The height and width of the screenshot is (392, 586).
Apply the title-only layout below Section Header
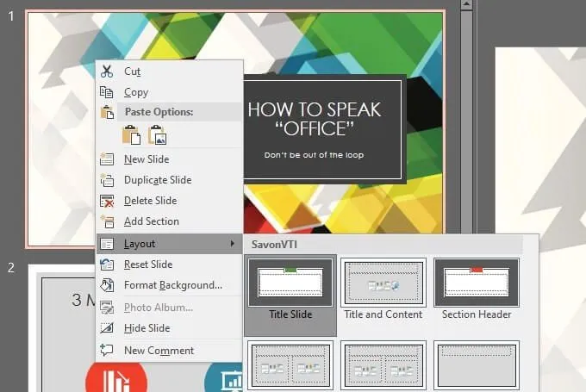(x=476, y=365)
